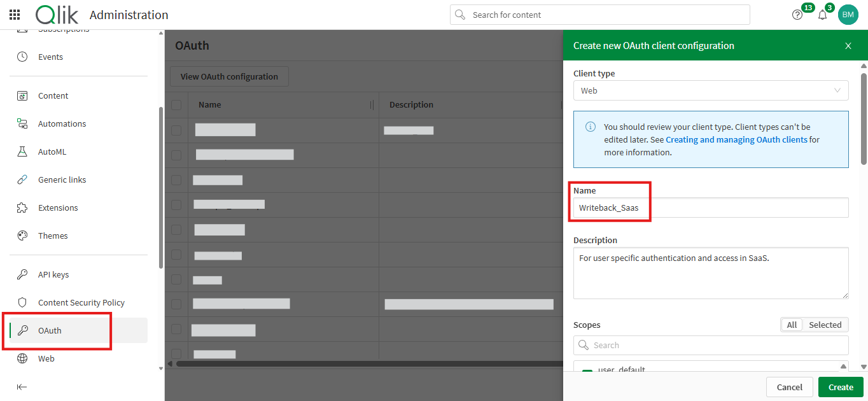Click the sidebar vertical scrollbar
Image resolution: width=868 pixels, height=401 pixels.
tap(160, 188)
